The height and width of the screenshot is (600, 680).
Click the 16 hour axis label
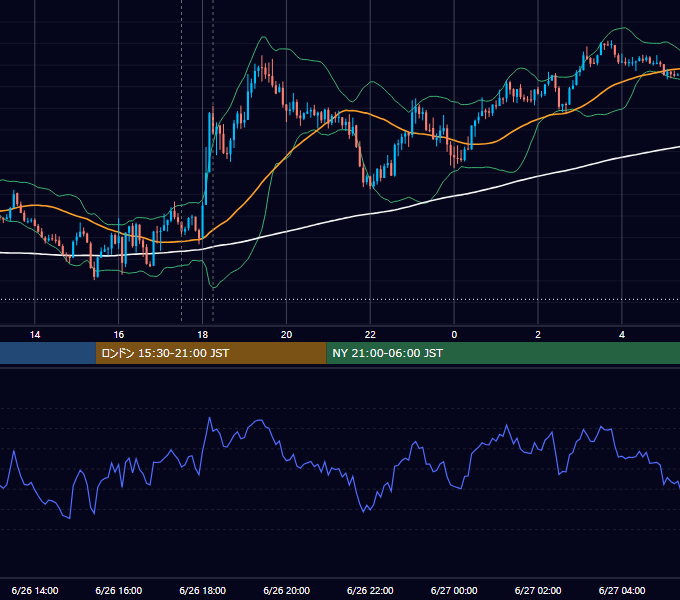click(118, 335)
